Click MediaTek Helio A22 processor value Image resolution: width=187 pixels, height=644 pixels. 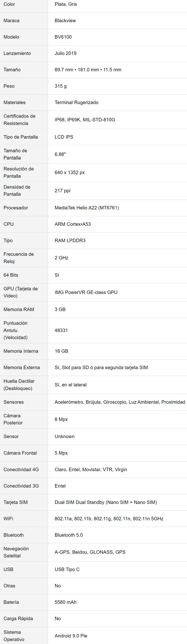[87, 208]
